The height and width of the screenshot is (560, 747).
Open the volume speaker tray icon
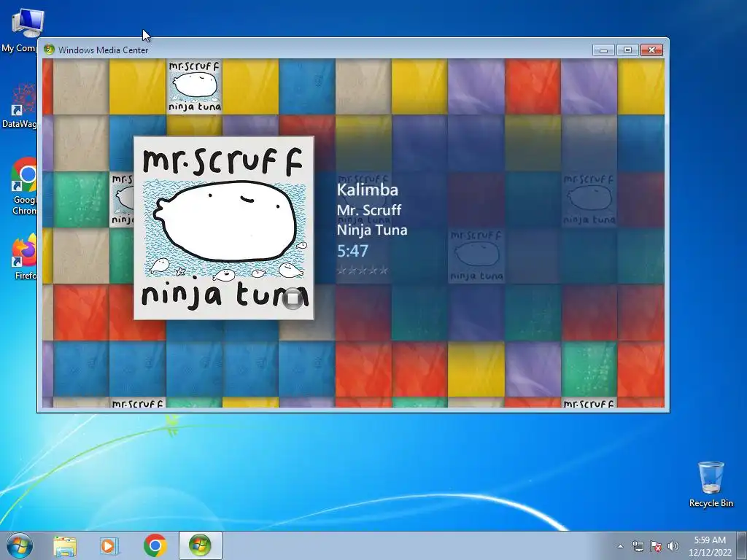tap(673, 546)
